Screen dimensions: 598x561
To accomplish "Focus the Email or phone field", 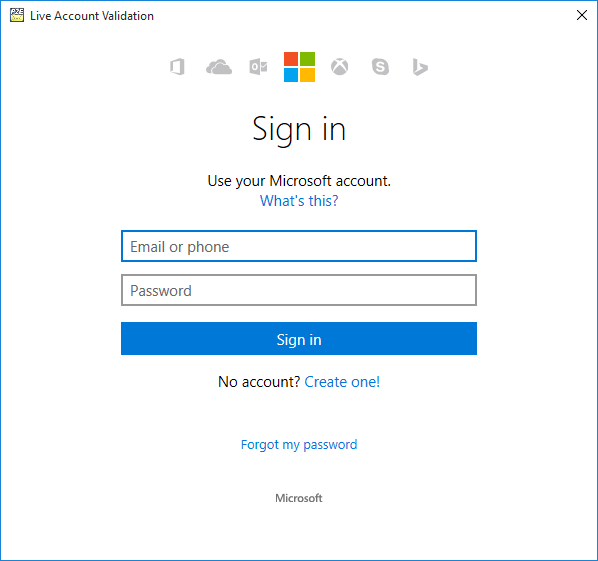I will (x=299, y=246).
